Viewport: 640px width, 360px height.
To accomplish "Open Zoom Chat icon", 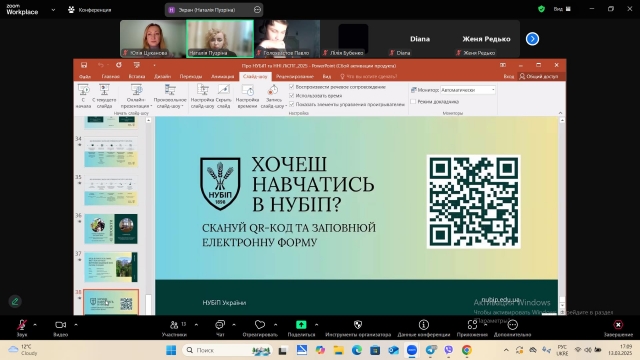I will (x=220, y=324).
